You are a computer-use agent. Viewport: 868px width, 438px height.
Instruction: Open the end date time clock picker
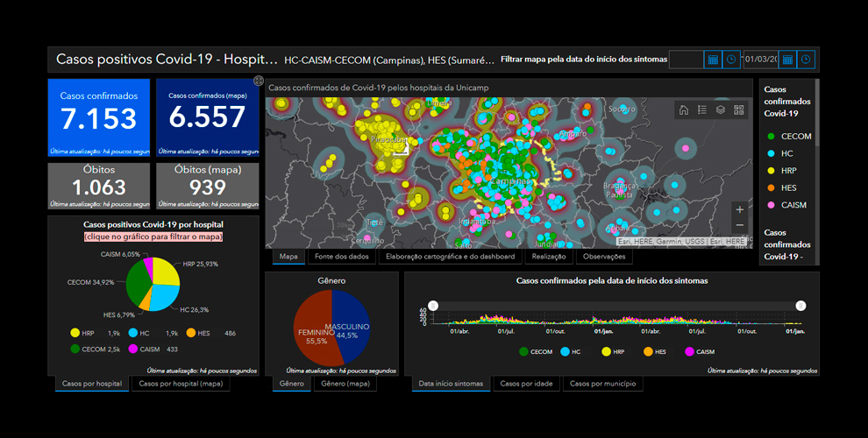pyautogui.click(x=805, y=60)
